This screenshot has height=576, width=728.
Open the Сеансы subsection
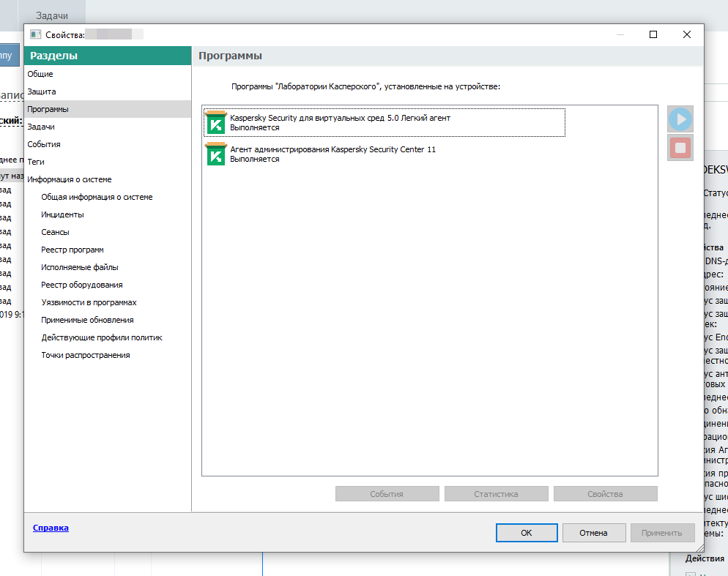click(55, 233)
